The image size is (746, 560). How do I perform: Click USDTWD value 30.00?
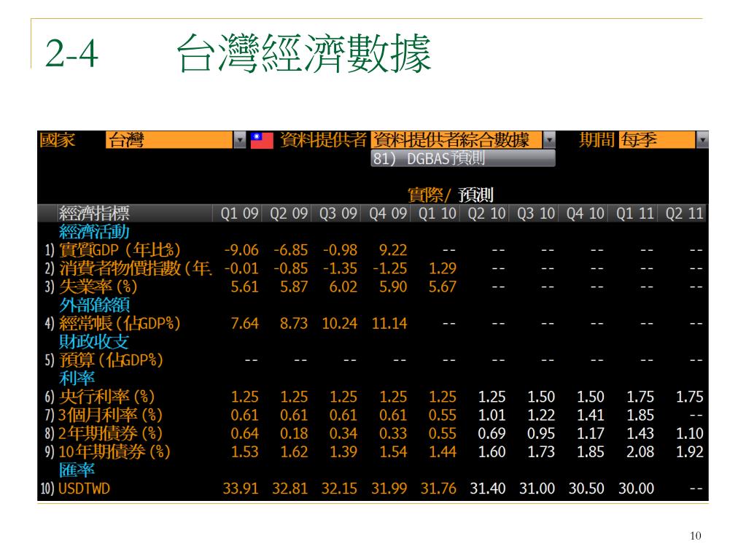[636, 489]
